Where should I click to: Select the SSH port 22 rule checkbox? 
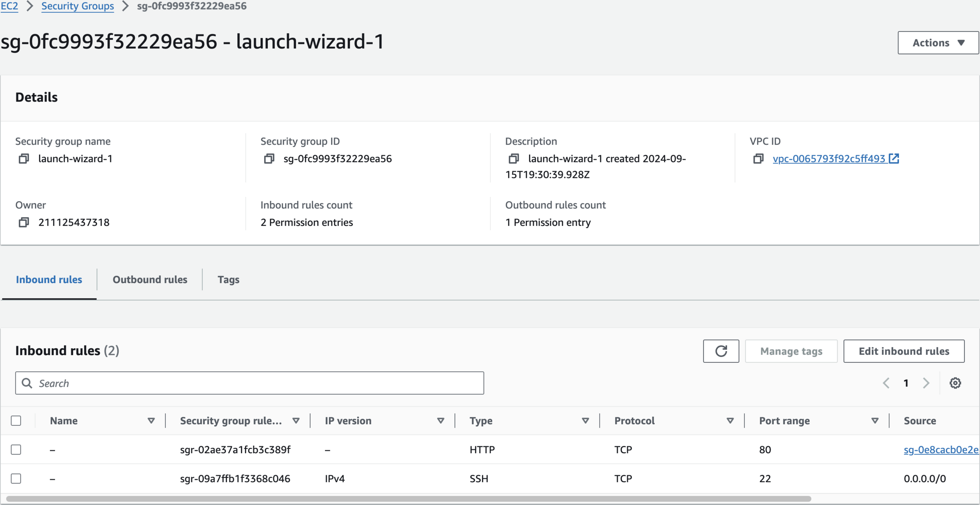(16, 478)
